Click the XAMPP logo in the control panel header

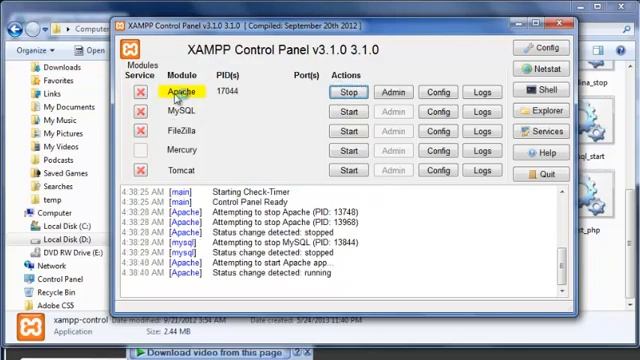(x=130, y=49)
